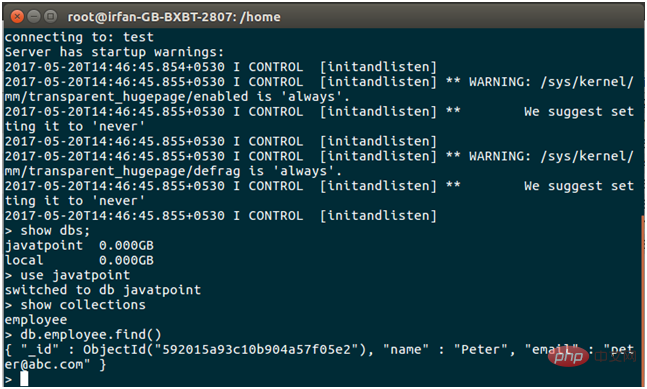Click 'Server has startup warnings:' text
The image size is (647, 389).
click(114, 52)
